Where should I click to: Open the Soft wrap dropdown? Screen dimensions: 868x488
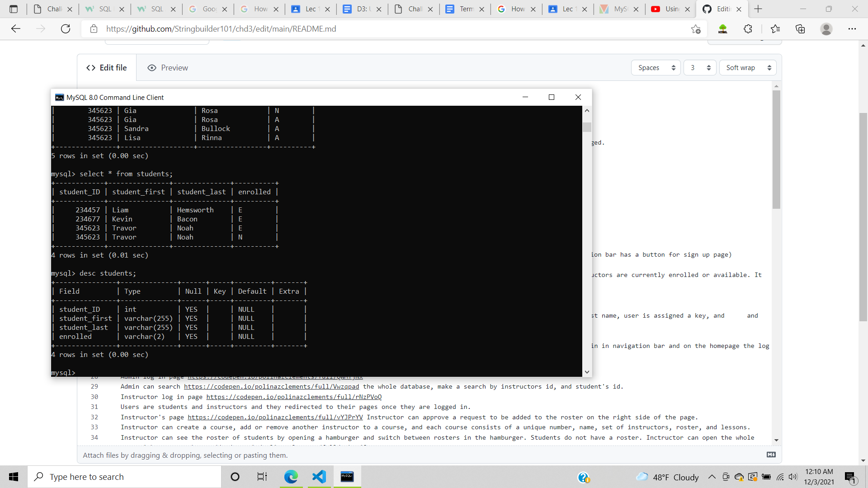pyautogui.click(x=748, y=67)
